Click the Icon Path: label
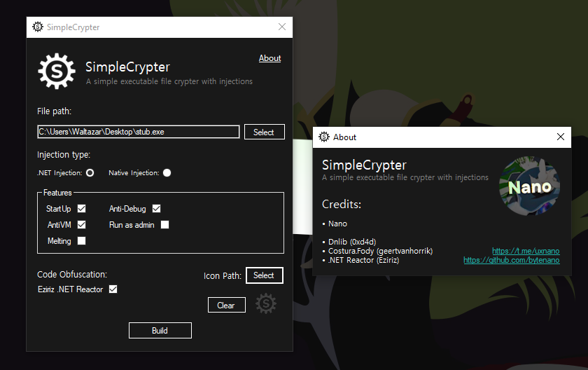The width and height of the screenshot is (588, 370). pyautogui.click(x=223, y=276)
